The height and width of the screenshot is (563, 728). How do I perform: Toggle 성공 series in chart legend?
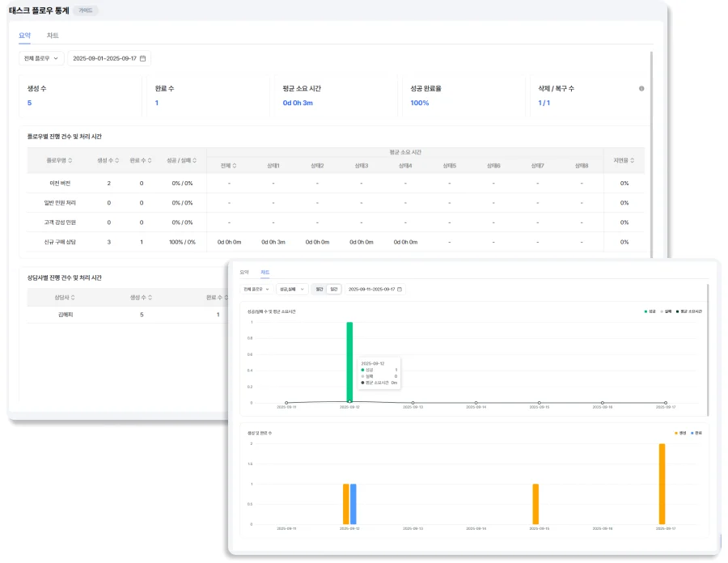pyautogui.click(x=650, y=311)
